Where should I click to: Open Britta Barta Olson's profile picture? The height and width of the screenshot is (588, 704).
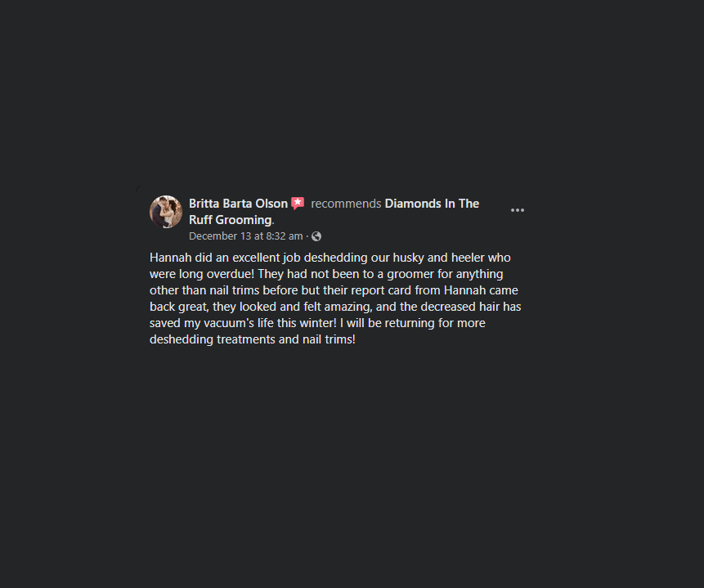click(x=166, y=212)
